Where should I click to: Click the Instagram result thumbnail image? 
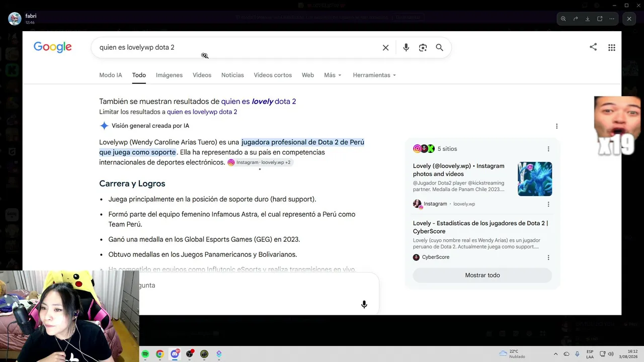(535, 179)
